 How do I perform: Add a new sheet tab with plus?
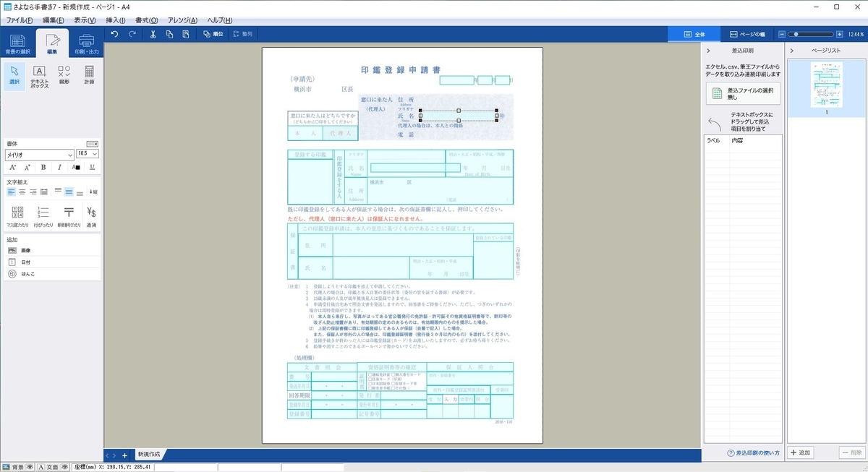pos(124,455)
